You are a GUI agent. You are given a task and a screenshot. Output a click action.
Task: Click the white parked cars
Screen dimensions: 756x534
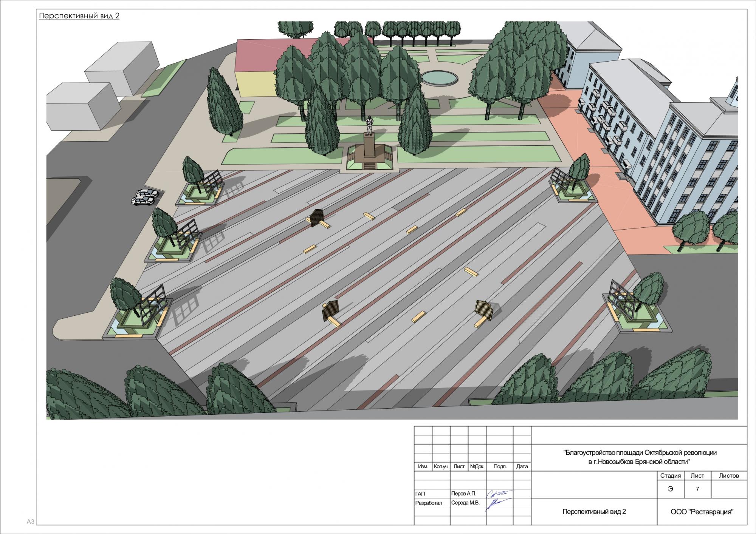(x=145, y=196)
